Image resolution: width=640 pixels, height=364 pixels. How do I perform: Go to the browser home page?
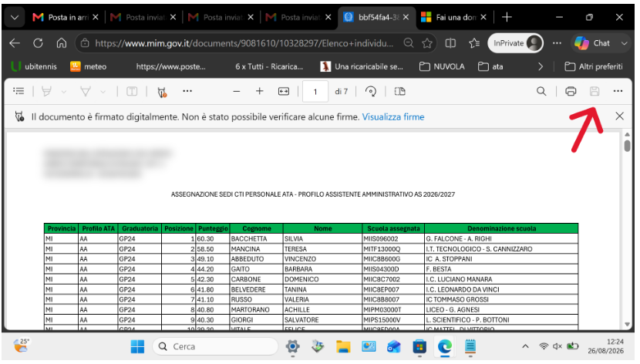point(62,43)
